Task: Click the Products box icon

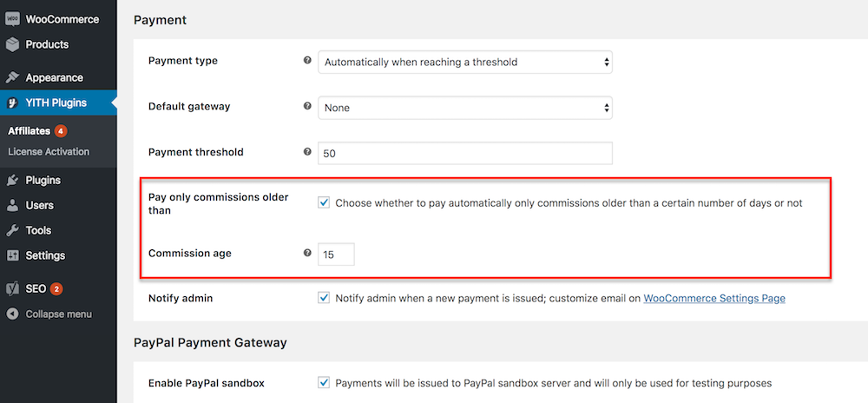Action: tap(12, 44)
